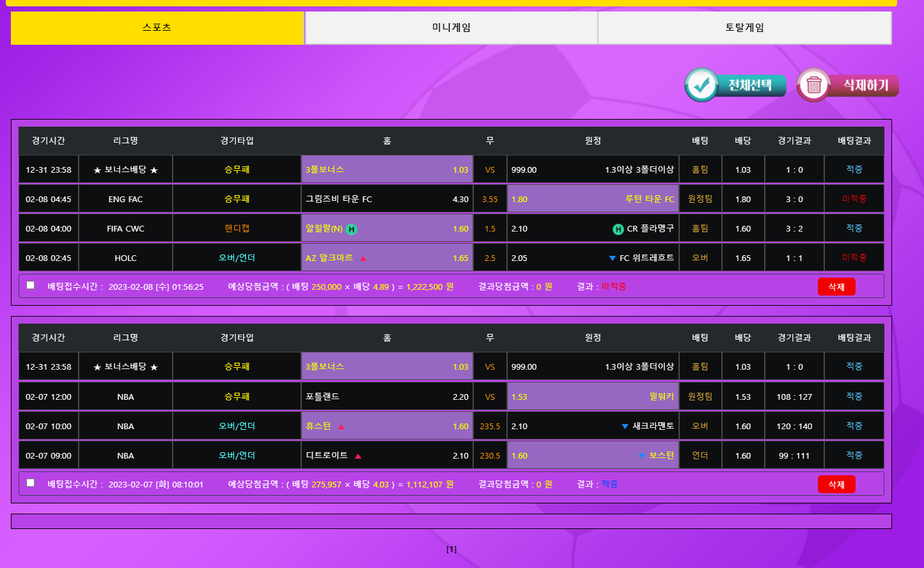Viewport: 924px width, 568px height.
Task: Switch to the 스포츠 tab
Action: 157,28
